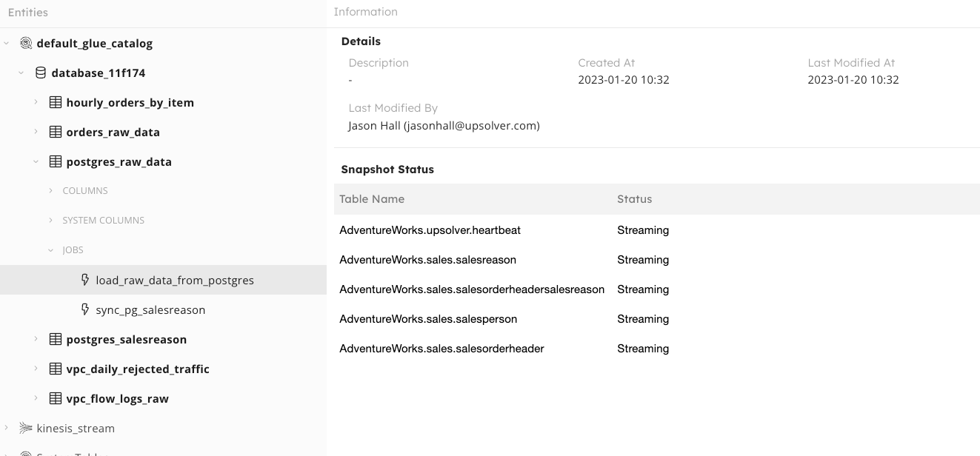The height and width of the screenshot is (456, 980).
Task: Collapse the default_glue_catalog tree entry
Action: pyautogui.click(x=7, y=43)
